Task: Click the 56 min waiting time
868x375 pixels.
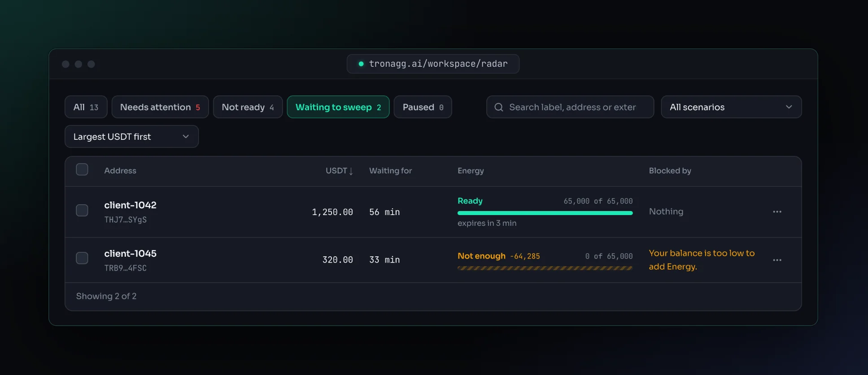Action: 384,212
